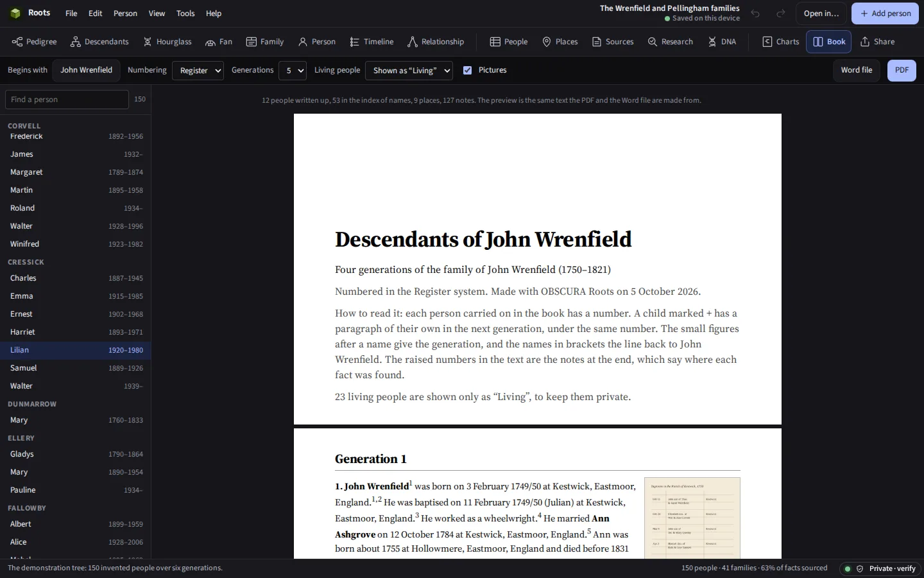Change the Generations dropdown value
The height and width of the screenshot is (578, 924).
point(293,71)
